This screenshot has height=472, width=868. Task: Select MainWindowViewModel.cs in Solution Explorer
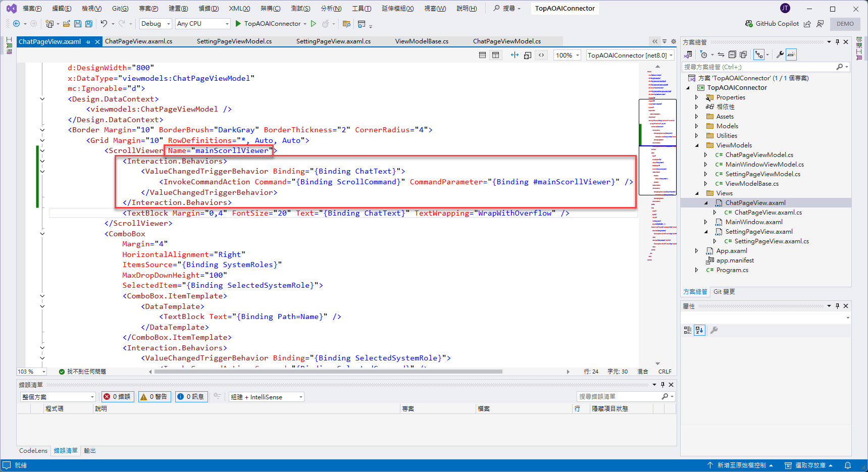[764, 165]
